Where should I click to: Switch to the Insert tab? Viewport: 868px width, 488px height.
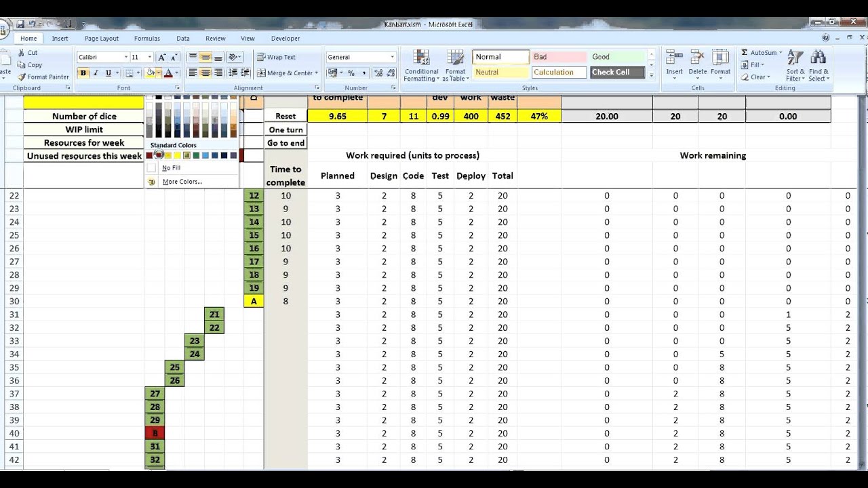pos(60,39)
